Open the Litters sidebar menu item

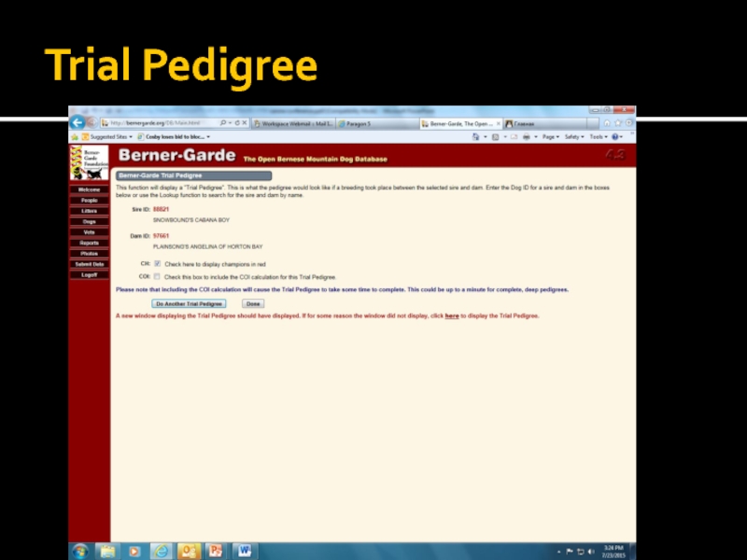click(89, 211)
